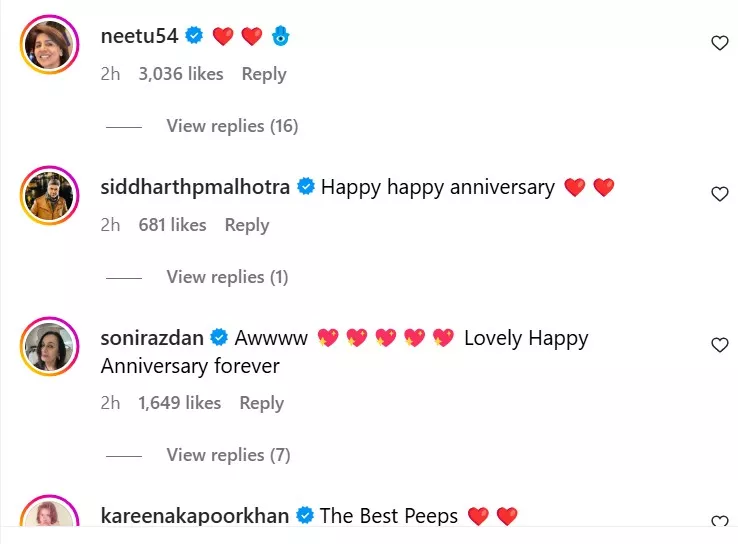Open siddharthpmalhotra's profile picture

49,195
